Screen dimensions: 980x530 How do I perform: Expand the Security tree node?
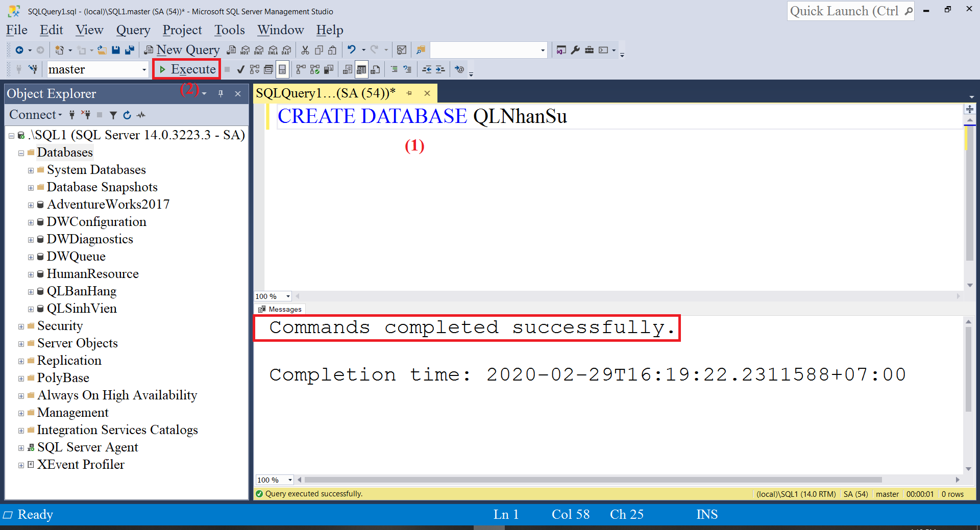point(21,325)
